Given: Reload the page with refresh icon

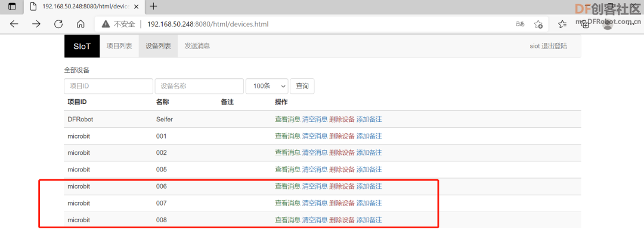Looking at the screenshot, I should [58, 24].
